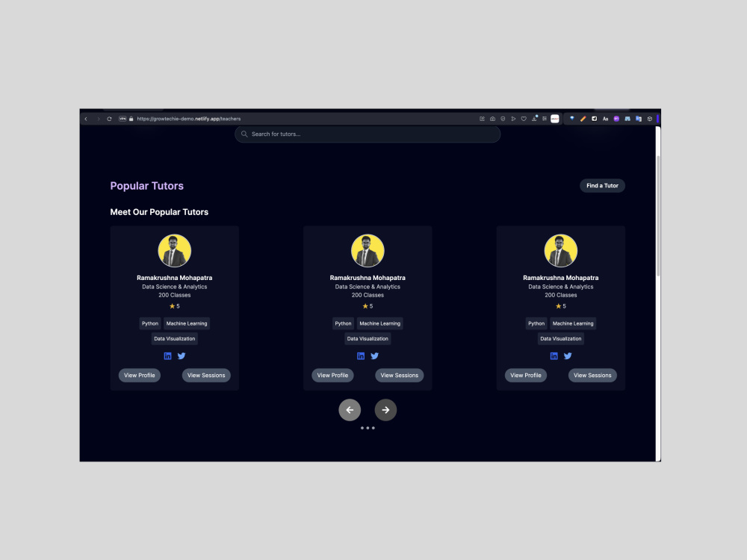
Task: Take a snapshot with the camera icon
Action: tap(492, 119)
